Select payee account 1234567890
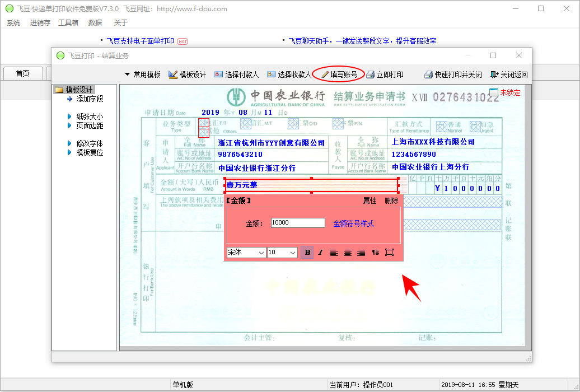The width and height of the screenshot is (580, 392). coord(414,155)
